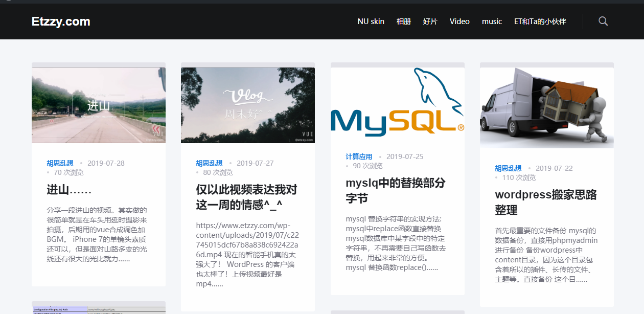Open post 仅以此视频表达我对这一周的情感^_^
The height and width of the screenshot is (314, 644).
click(x=246, y=197)
